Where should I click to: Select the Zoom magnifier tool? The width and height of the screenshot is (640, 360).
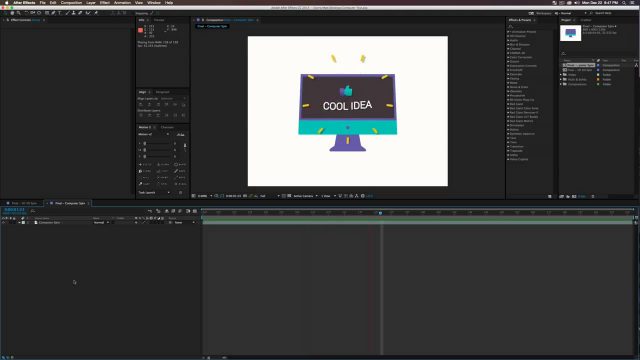click(19, 13)
